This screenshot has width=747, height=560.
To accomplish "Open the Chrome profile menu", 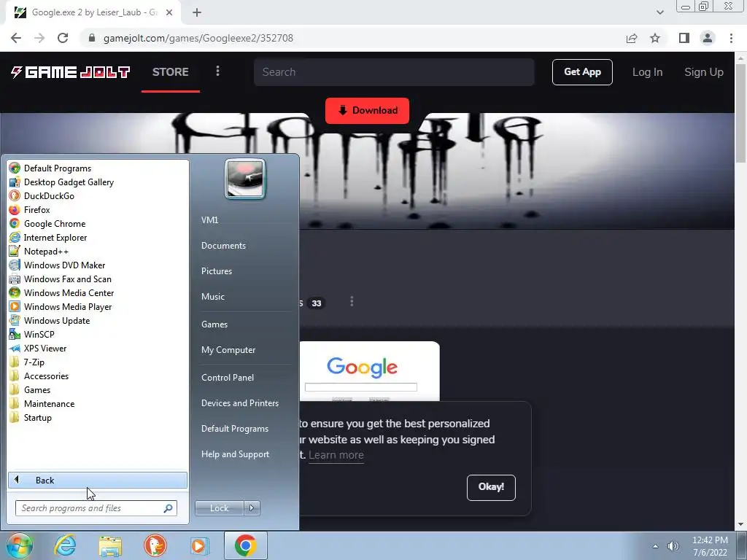I will click(x=708, y=38).
